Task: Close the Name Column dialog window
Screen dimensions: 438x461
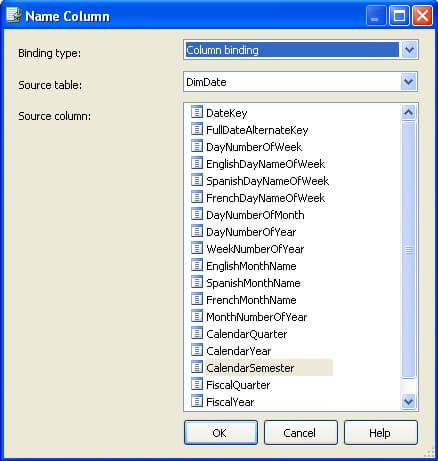Action: tap(422, 16)
